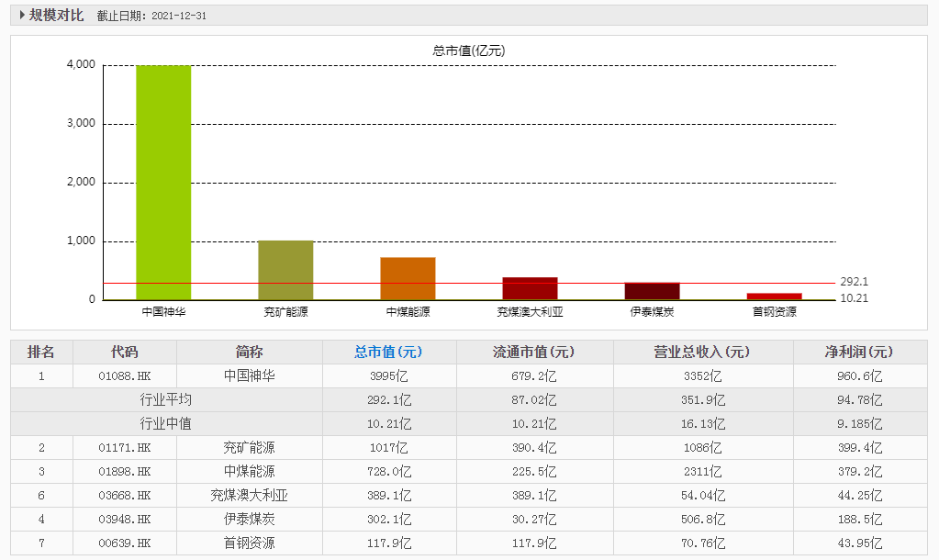
Task: Select the 兖矿能源 olive bar
Action: [x=285, y=270]
